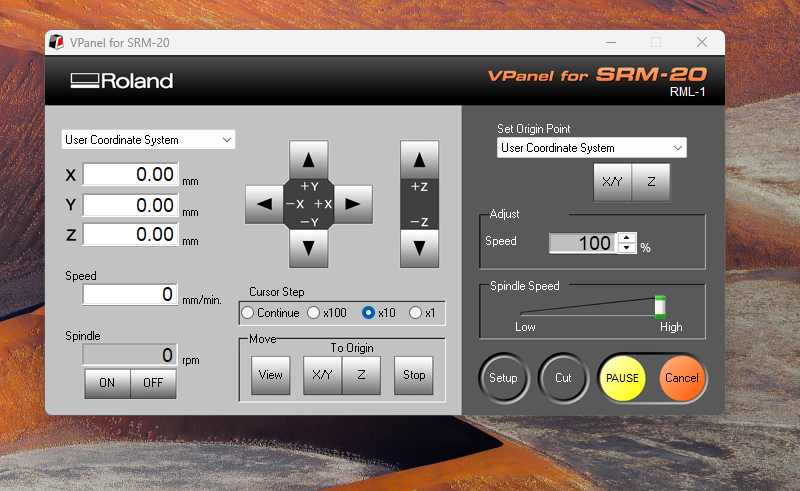Set the X/Y origin point
The height and width of the screenshot is (491, 800).
coord(612,182)
